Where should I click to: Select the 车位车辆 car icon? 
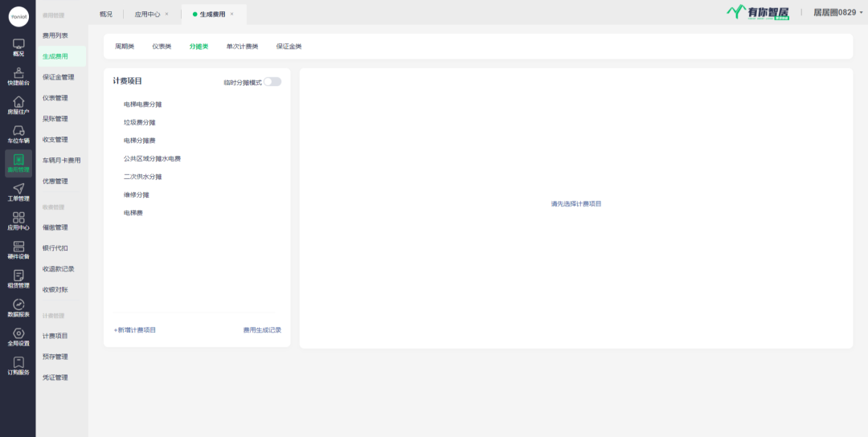18,133
